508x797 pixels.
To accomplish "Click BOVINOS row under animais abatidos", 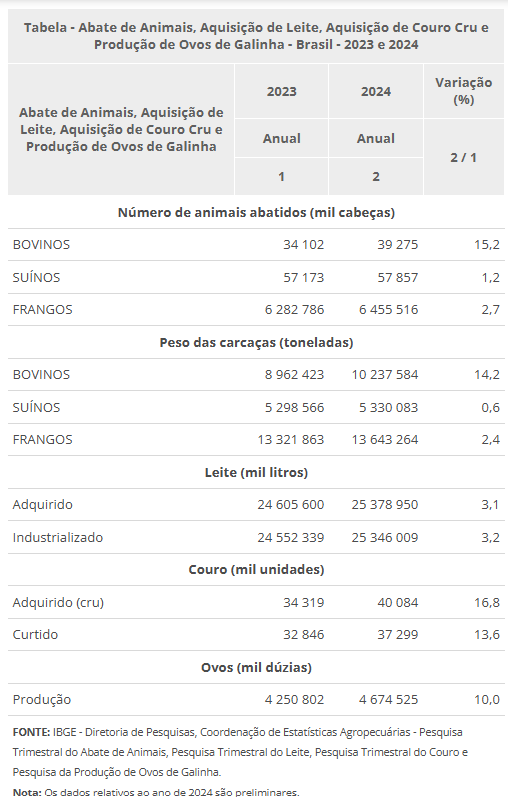I will tap(256, 244).
